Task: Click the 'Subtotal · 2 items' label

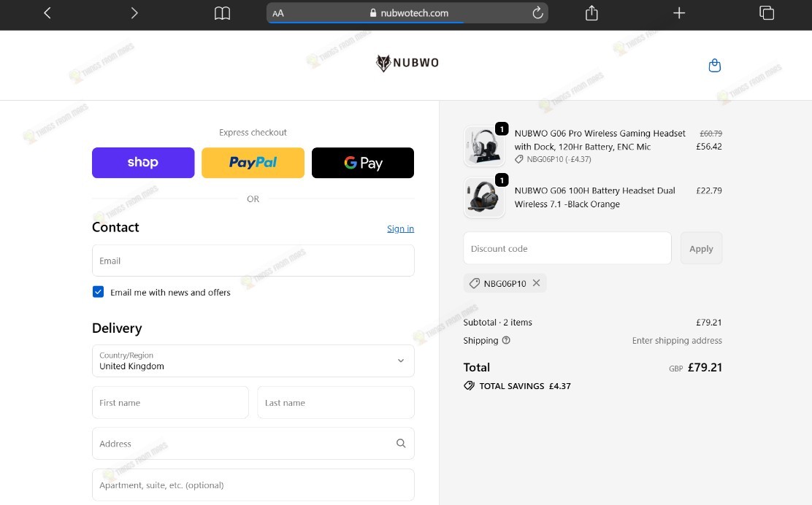Action: 498,323
